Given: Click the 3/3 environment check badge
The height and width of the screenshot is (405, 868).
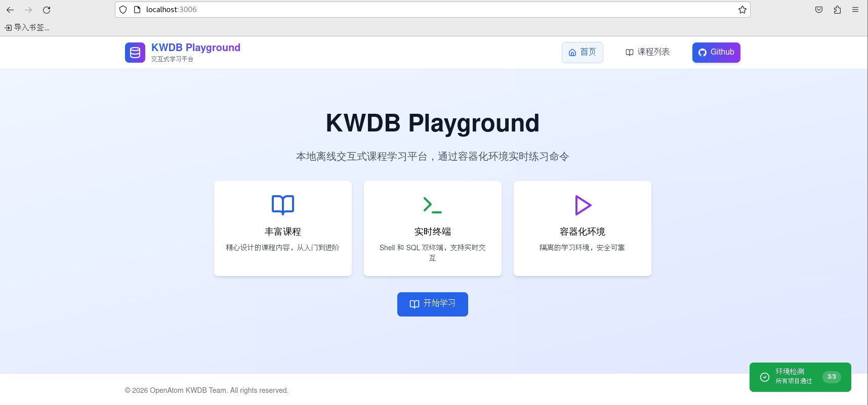Looking at the screenshot, I should 832,377.
